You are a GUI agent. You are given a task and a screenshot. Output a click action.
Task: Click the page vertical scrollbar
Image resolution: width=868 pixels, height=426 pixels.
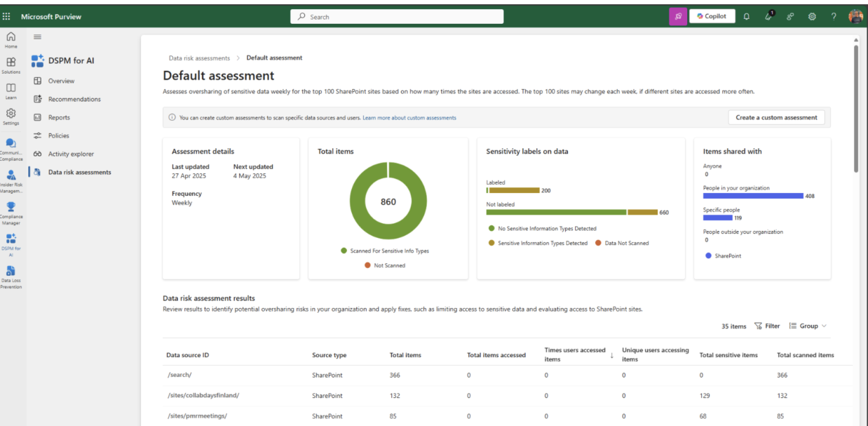856,109
